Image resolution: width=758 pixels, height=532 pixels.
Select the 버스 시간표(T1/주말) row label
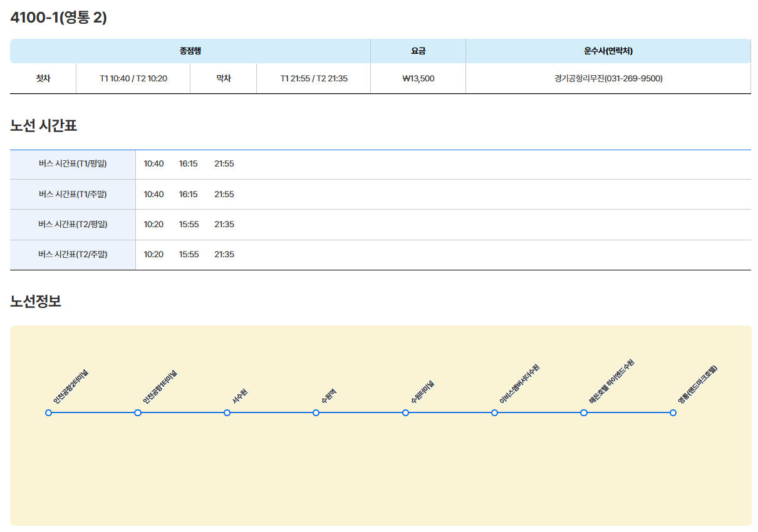coord(73,194)
